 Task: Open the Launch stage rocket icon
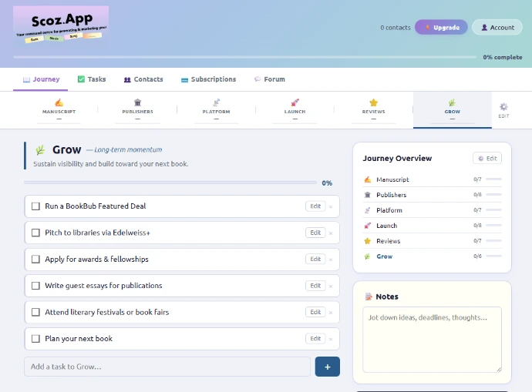(x=295, y=102)
